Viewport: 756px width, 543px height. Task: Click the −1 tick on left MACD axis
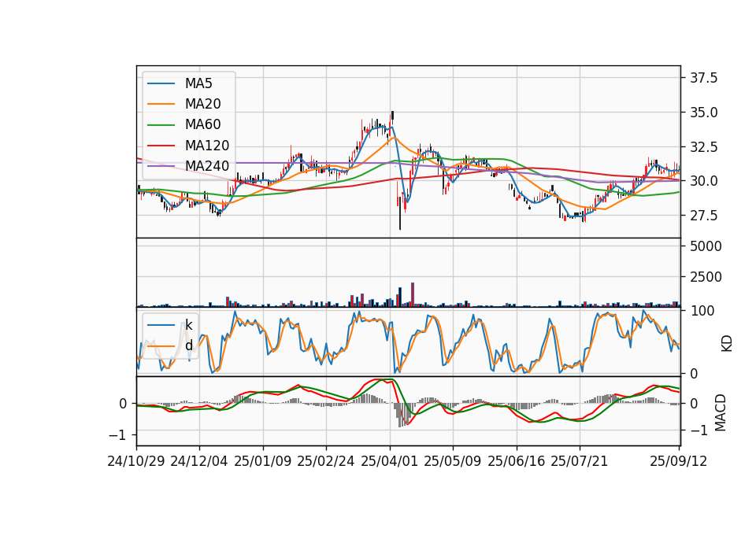[118, 435]
